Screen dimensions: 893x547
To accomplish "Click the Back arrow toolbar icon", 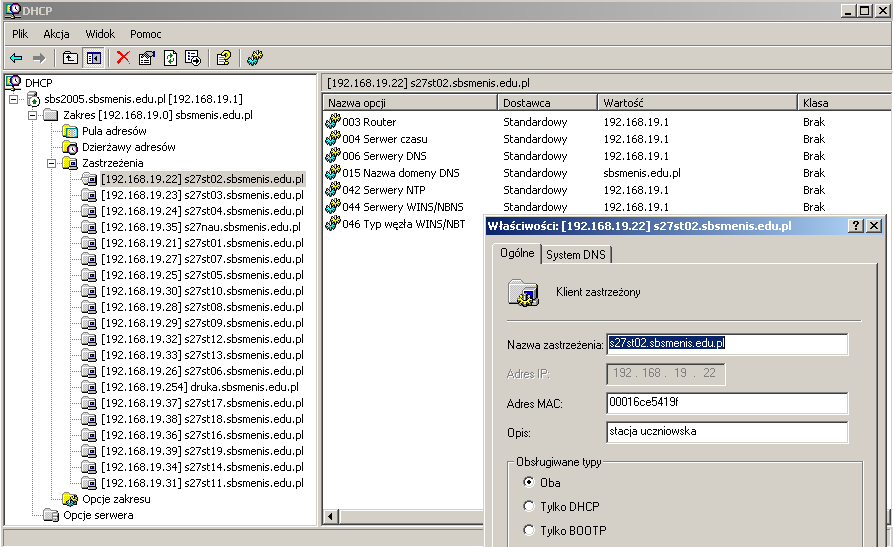I will pos(16,58).
